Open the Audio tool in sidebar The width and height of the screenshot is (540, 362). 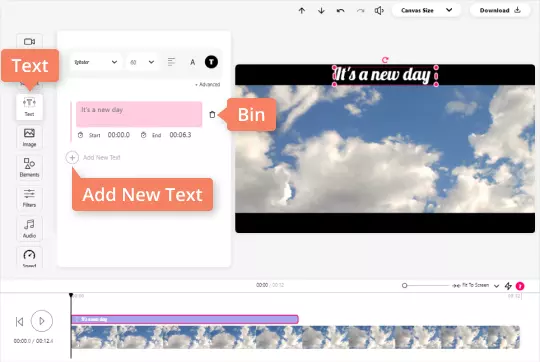point(29,228)
